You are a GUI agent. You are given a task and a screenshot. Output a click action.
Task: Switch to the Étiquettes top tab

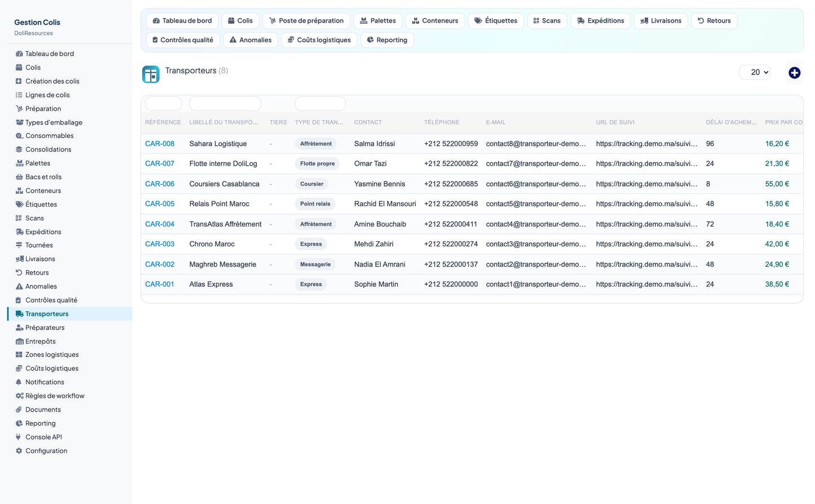(496, 21)
